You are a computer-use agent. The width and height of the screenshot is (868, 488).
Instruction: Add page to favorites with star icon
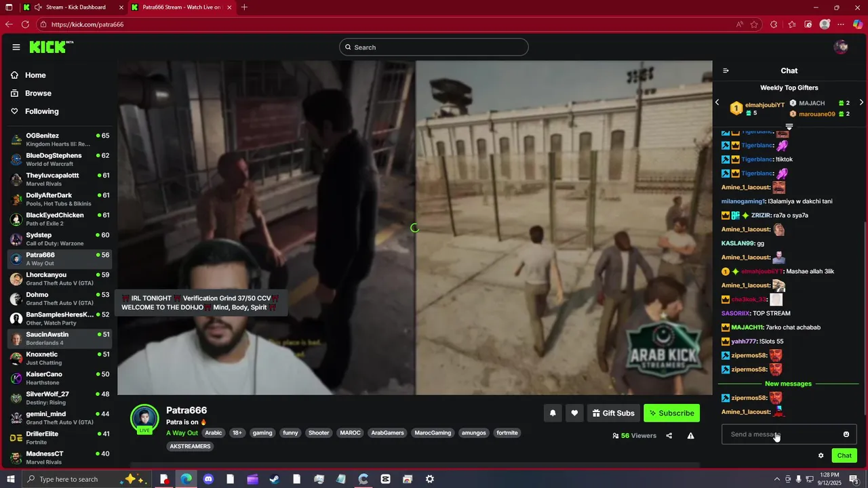point(754,24)
